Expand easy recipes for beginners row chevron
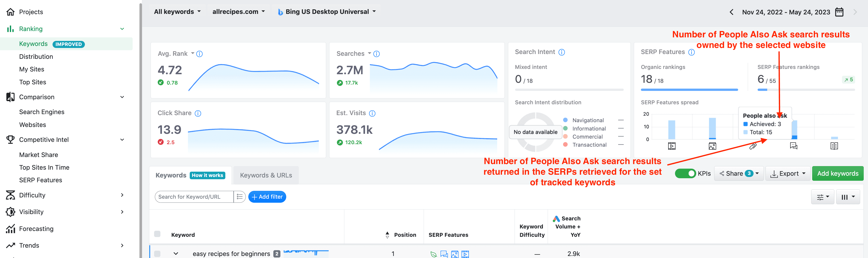 pos(176,254)
